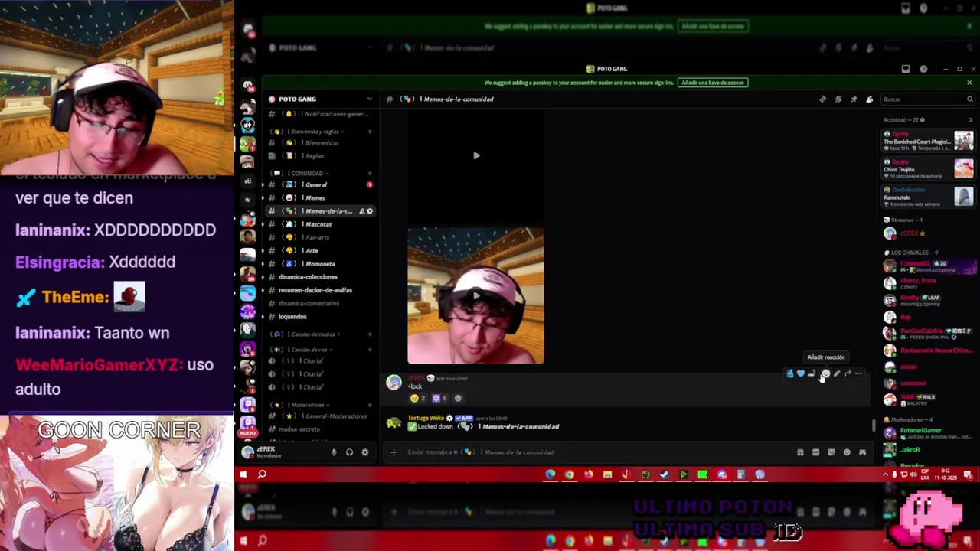The width and height of the screenshot is (980, 551).
Task: Open 'The Banished Court Magici...' activity card
Action: point(929,141)
